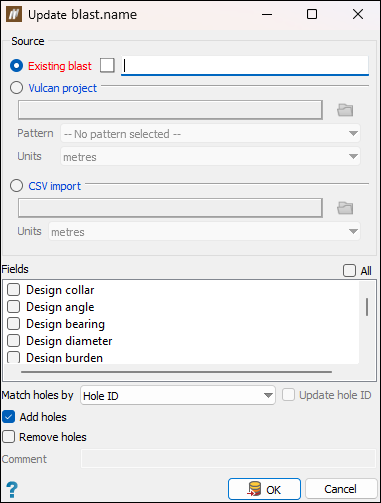
Task: Open the Units dropdown under Vulcan project
Action: coord(210,156)
